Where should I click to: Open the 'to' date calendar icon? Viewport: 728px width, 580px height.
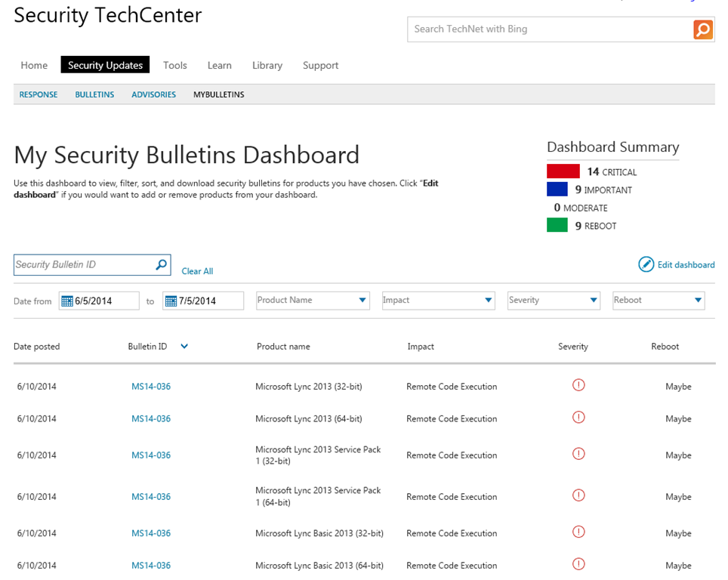click(171, 301)
